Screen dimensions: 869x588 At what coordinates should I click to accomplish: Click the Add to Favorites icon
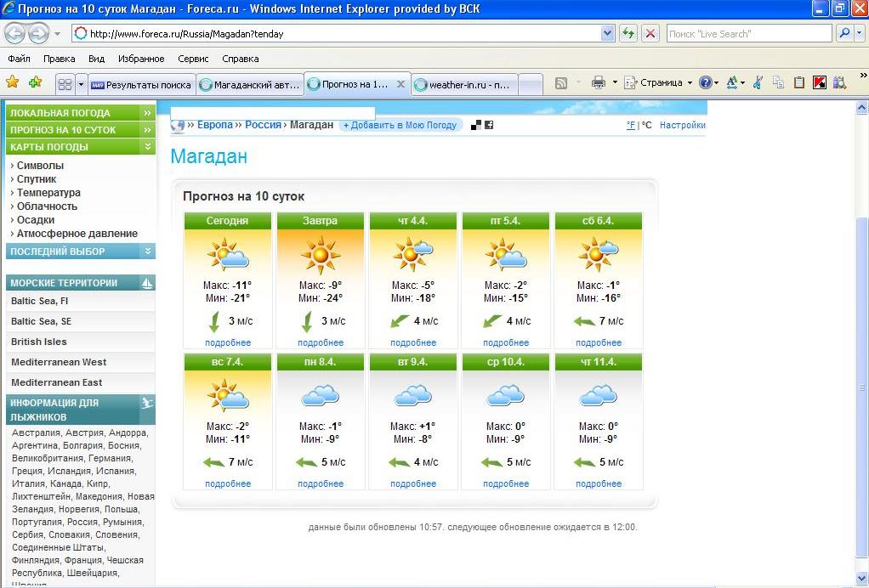pos(35,82)
